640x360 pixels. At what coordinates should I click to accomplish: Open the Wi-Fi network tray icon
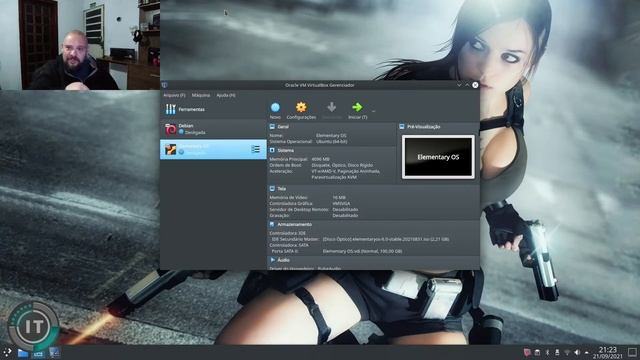pyautogui.click(x=567, y=352)
